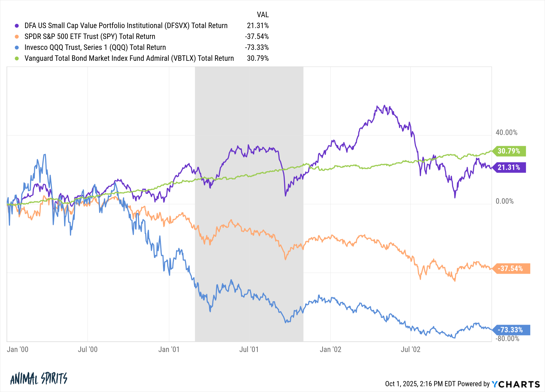Click the YCharts logo
This screenshot has width=545, height=392.
point(516,384)
